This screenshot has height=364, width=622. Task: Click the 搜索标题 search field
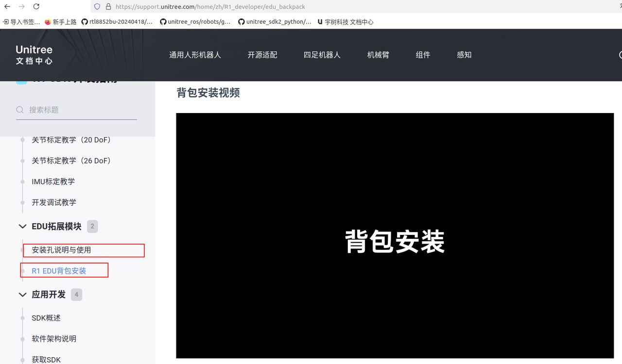tap(76, 110)
